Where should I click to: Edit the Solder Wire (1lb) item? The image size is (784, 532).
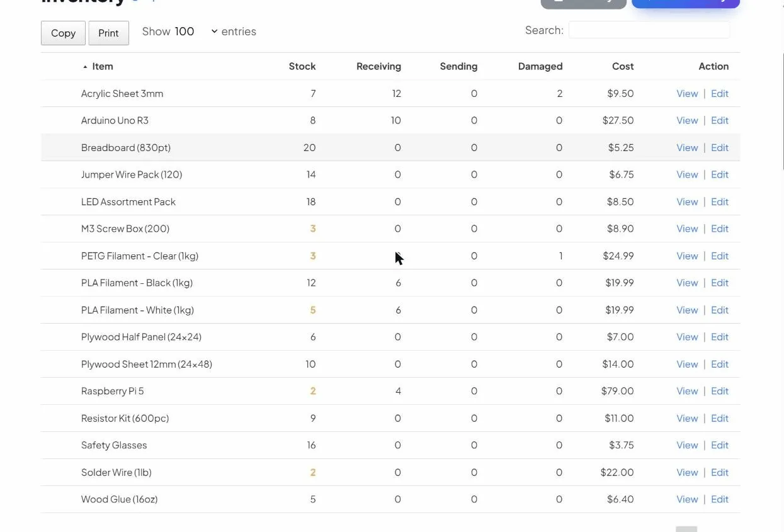point(720,472)
